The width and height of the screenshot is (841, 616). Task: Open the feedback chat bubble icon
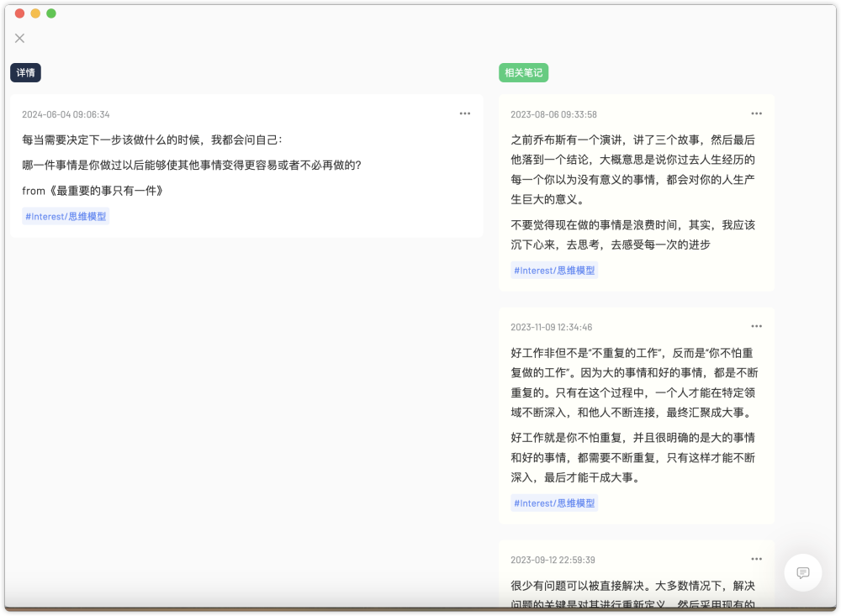click(x=802, y=572)
